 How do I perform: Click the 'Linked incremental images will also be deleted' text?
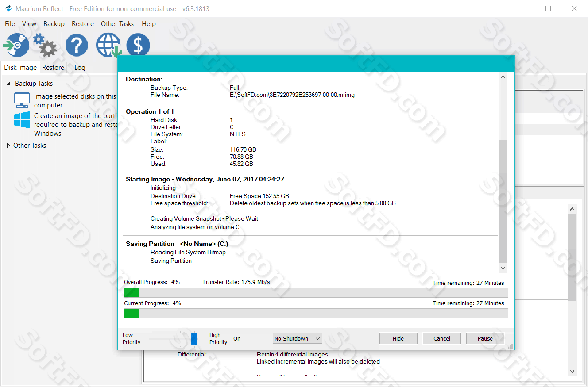(x=318, y=361)
